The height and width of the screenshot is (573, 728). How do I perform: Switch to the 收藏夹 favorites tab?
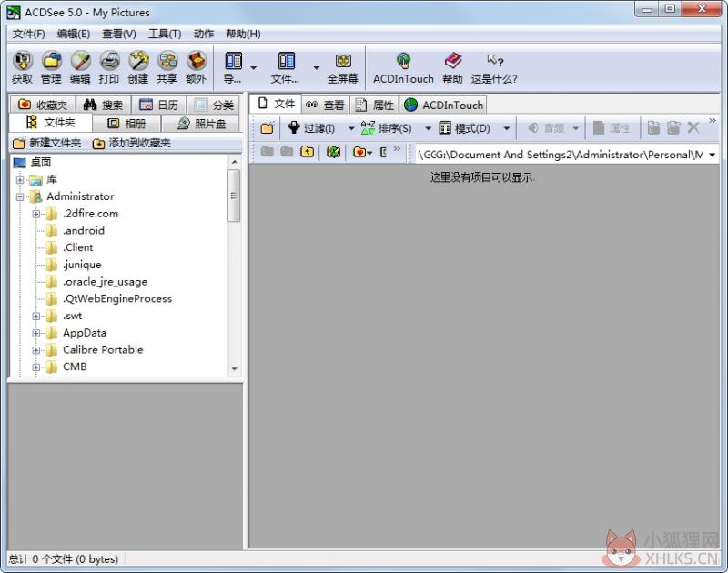click(43, 105)
